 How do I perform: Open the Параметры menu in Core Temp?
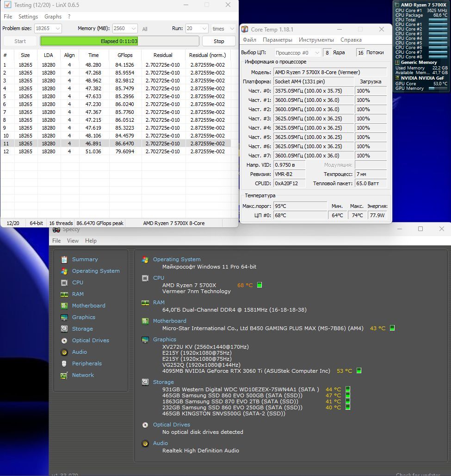click(277, 40)
